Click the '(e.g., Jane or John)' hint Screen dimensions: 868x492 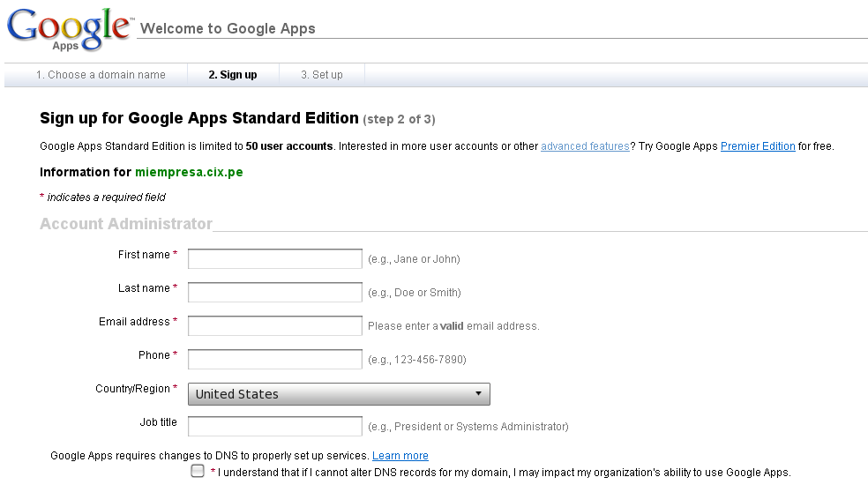coord(414,259)
